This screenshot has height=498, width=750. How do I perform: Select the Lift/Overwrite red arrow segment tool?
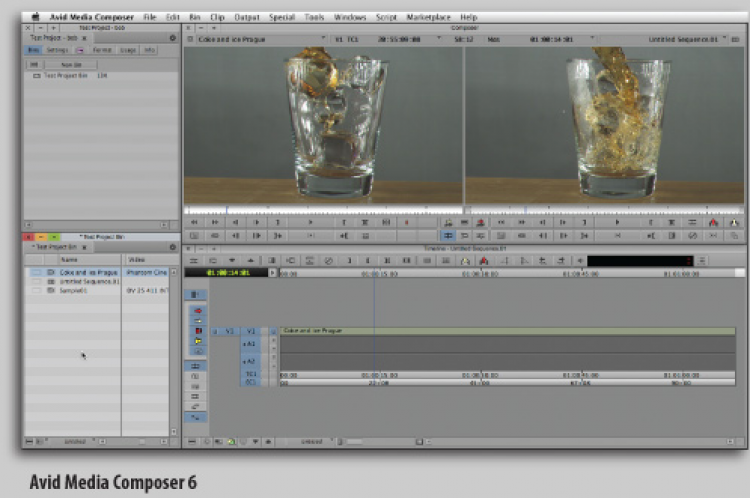[x=198, y=311]
